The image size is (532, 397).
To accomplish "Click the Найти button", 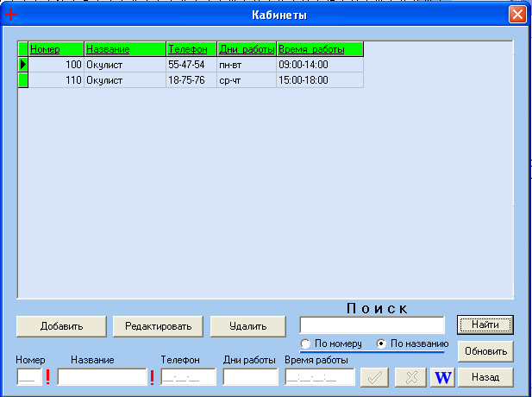I will click(485, 325).
